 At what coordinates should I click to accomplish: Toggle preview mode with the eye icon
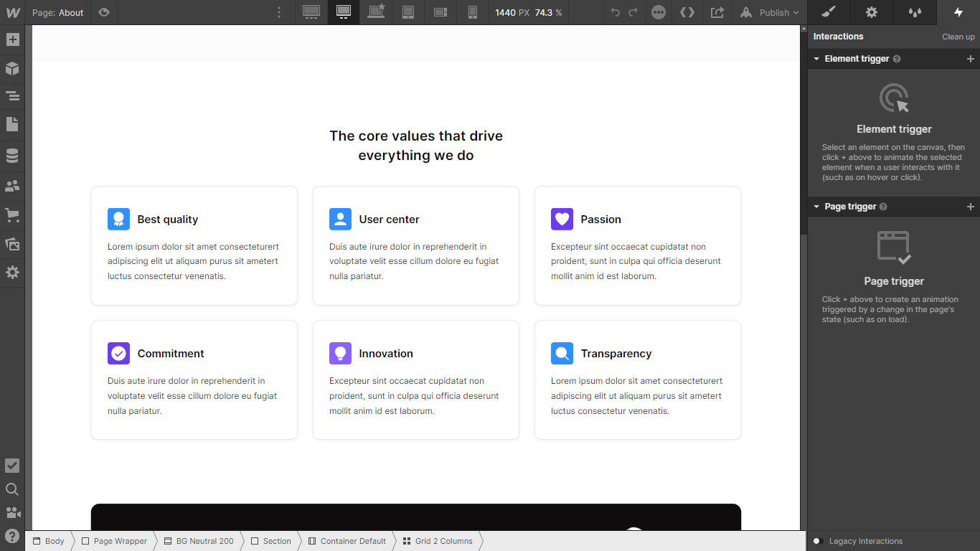(103, 12)
